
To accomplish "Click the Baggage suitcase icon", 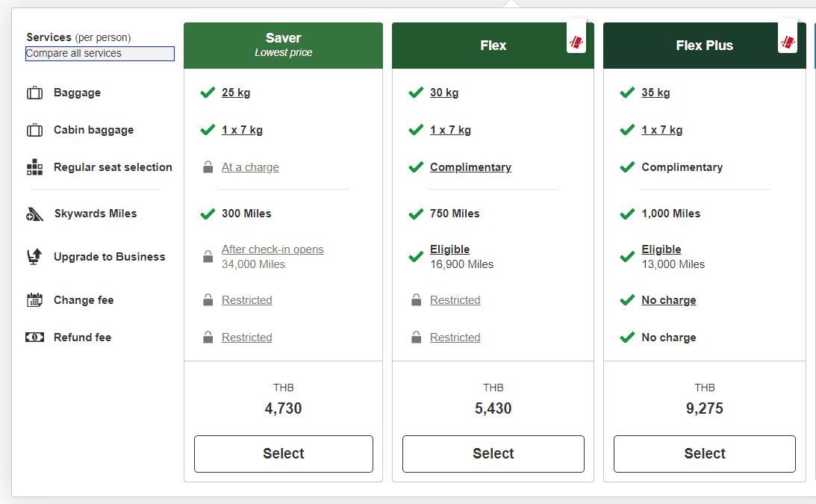I will pos(34,93).
